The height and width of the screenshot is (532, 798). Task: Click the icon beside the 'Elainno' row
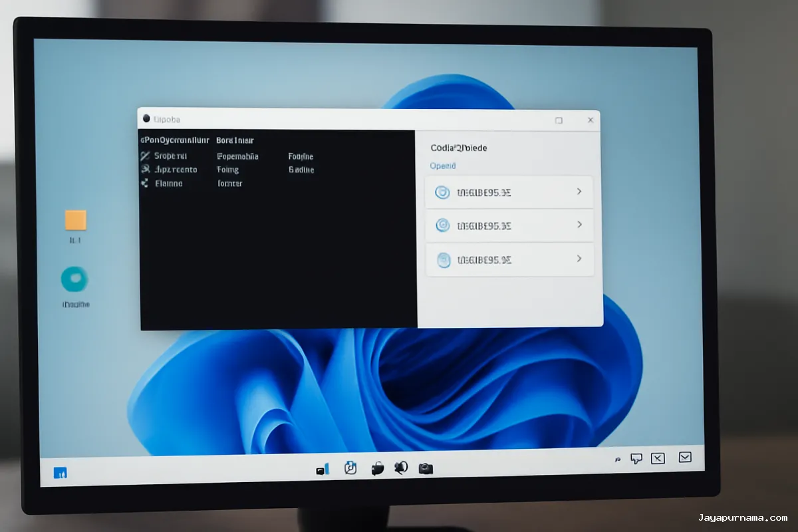[x=145, y=183]
